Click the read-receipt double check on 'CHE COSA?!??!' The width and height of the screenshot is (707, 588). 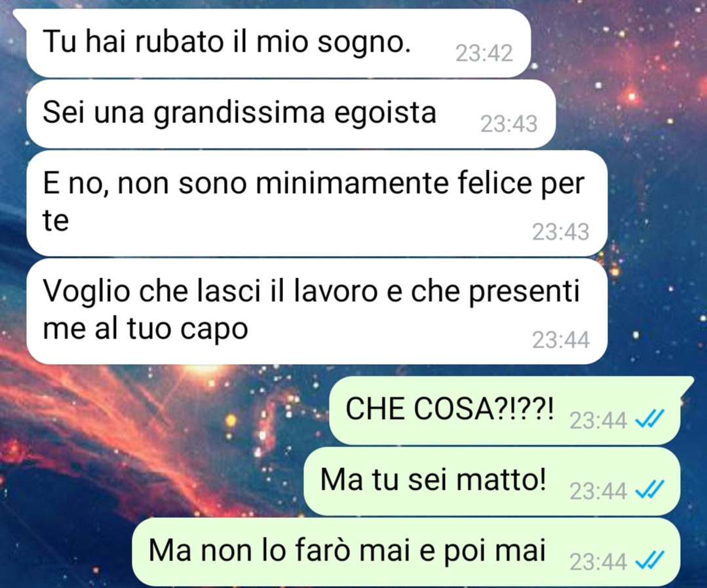[649, 419]
